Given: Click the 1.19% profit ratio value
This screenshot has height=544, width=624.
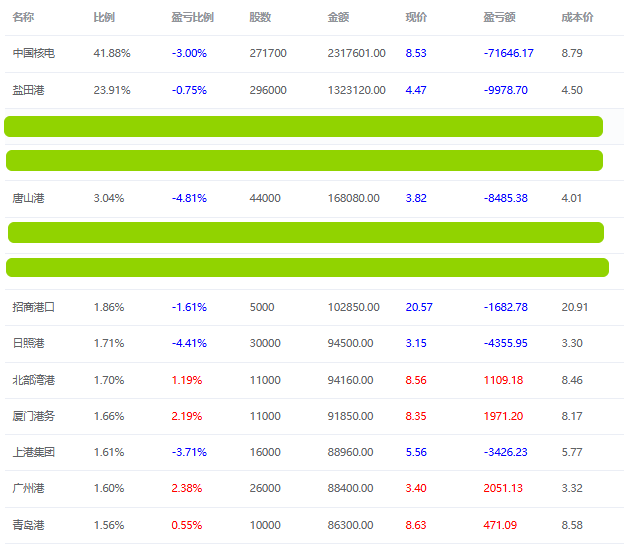Looking at the screenshot, I should (187, 380).
